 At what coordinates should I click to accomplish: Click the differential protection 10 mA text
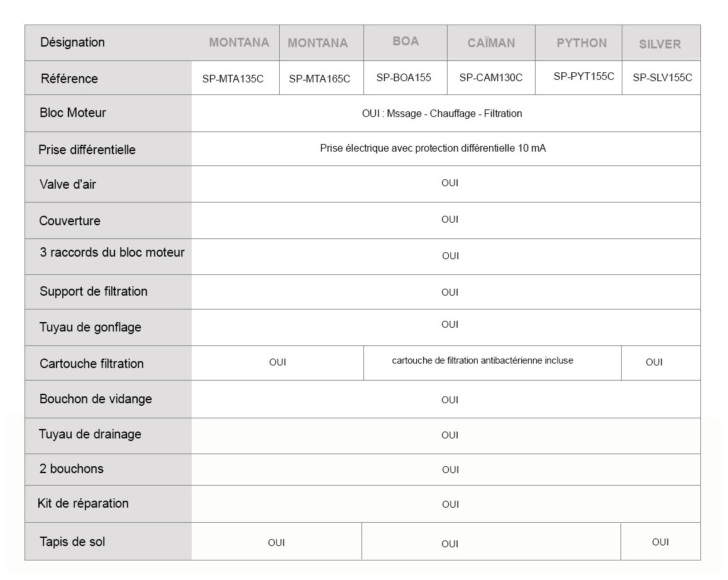433,149
